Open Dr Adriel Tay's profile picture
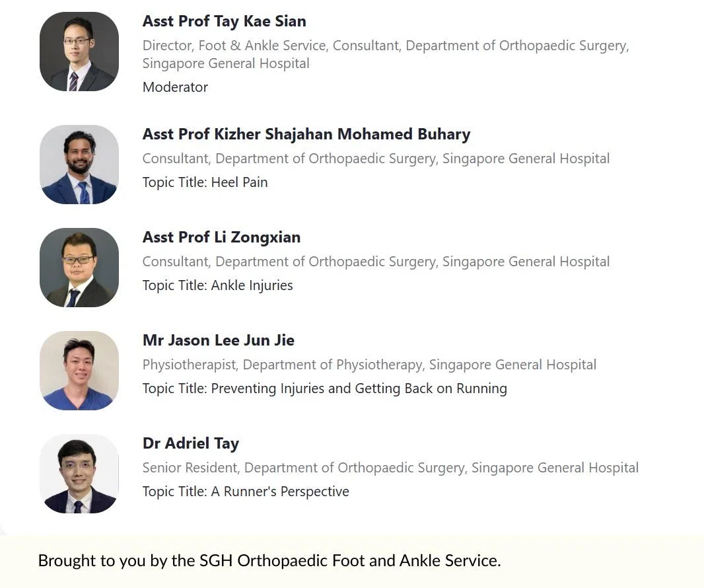This screenshot has height=588, width=704. pyautogui.click(x=79, y=474)
